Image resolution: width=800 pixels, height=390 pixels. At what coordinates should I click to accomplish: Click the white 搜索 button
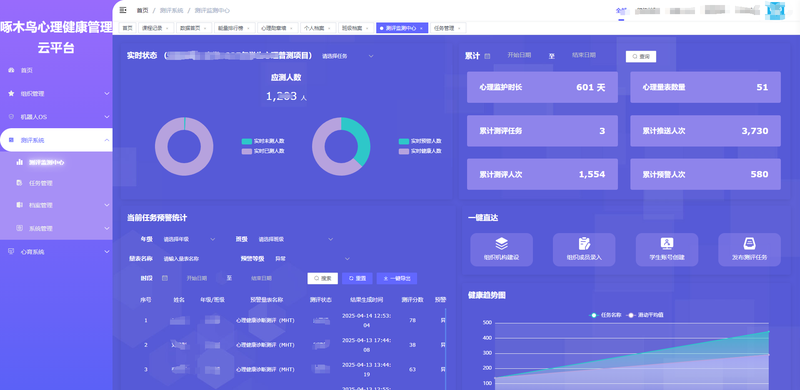(322, 278)
